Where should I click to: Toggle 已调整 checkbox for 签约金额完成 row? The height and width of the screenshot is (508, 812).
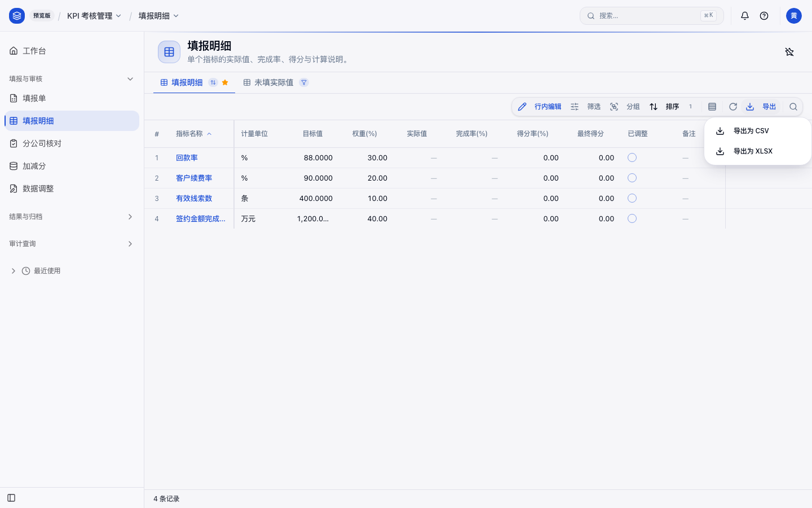pyautogui.click(x=632, y=218)
